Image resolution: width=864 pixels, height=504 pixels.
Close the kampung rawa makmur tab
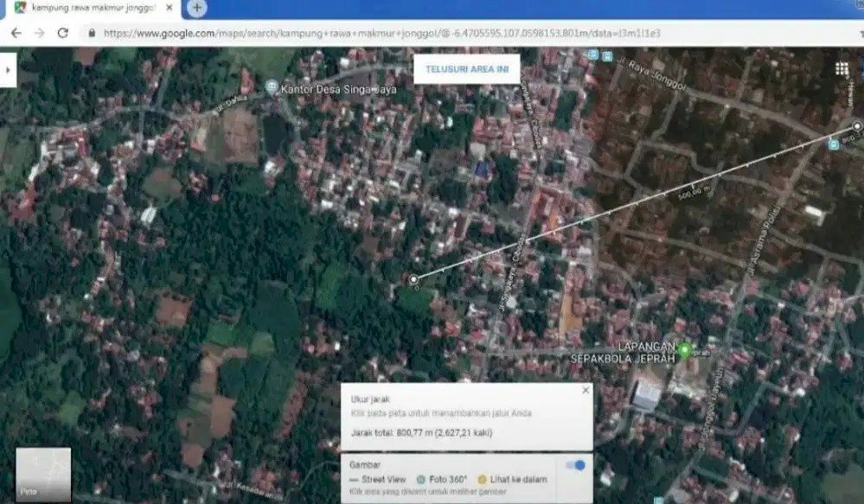pyautogui.click(x=171, y=8)
